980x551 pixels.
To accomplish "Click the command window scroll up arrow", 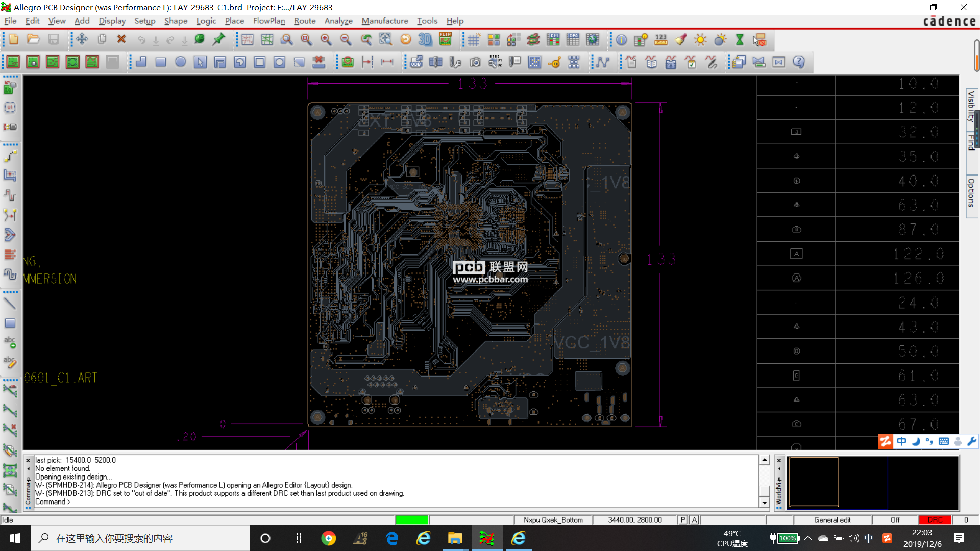I will click(x=765, y=460).
